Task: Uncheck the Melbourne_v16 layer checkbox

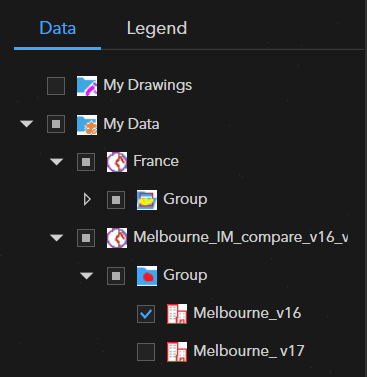Action: click(x=146, y=314)
